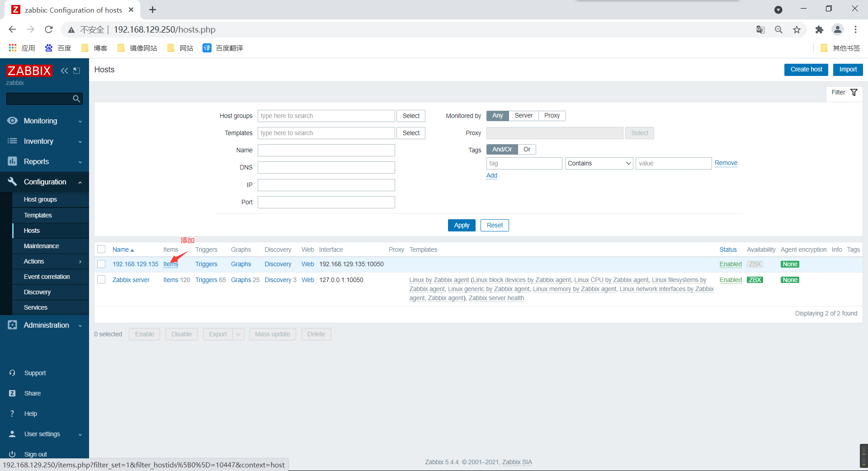Click the Share Z icon
Image resolution: width=868 pixels, height=471 pixels.
tap(12, 393)
